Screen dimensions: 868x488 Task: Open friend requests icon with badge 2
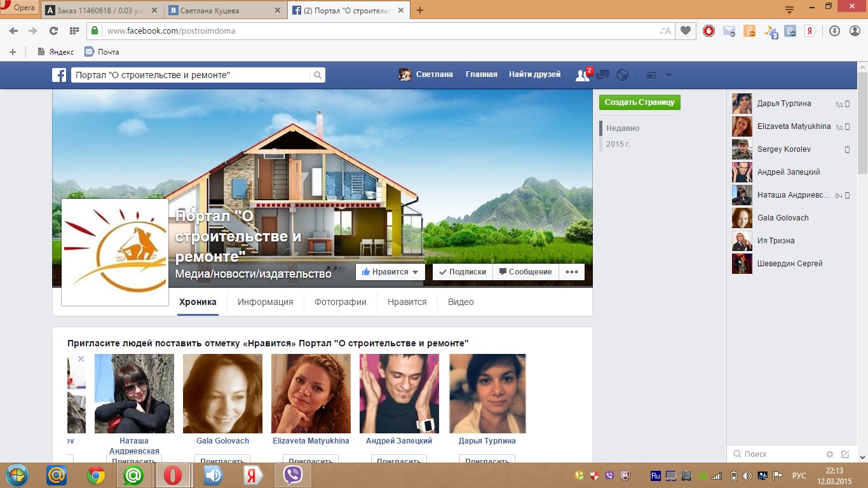point(583,75)
